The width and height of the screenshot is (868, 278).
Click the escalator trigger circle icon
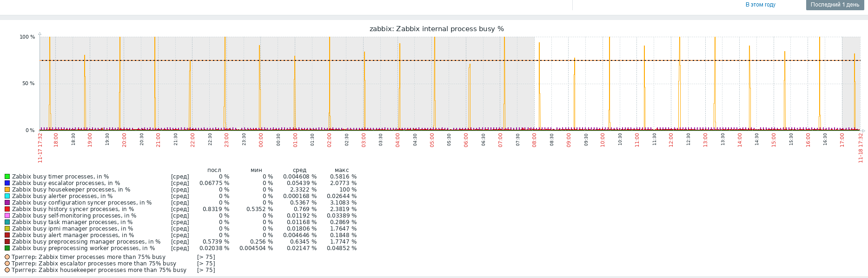[x=7, y=264]
